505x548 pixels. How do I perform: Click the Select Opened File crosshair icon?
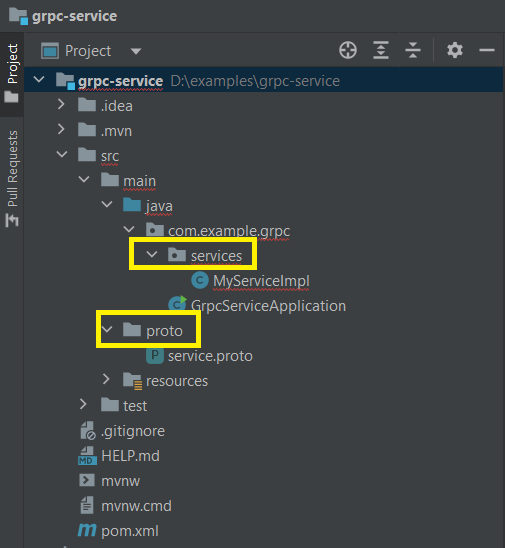point(348,50)
